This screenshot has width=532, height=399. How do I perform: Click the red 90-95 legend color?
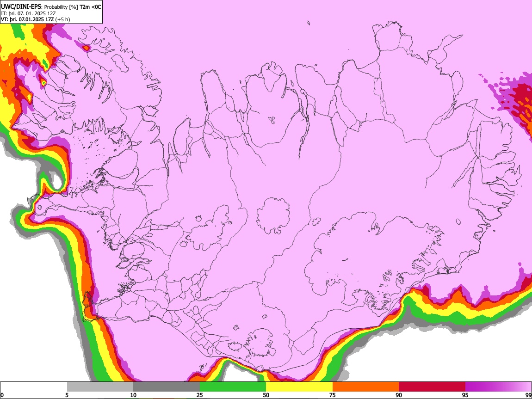pos(432,387)
